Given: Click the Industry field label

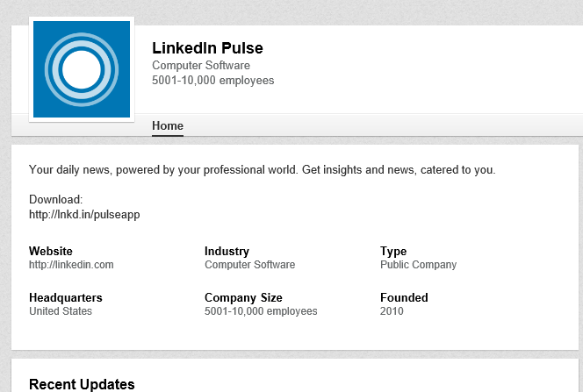Looking at the screenshot, I should tap(227, 251).
